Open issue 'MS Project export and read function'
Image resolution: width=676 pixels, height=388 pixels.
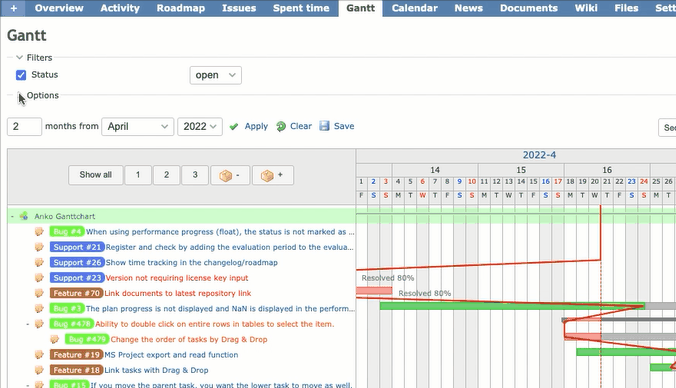[171, 355]
